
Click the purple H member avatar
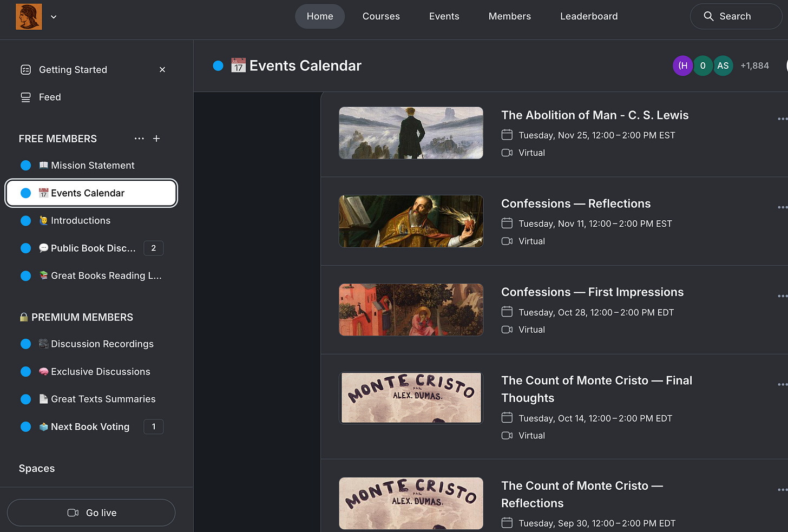tap(683, 65)
